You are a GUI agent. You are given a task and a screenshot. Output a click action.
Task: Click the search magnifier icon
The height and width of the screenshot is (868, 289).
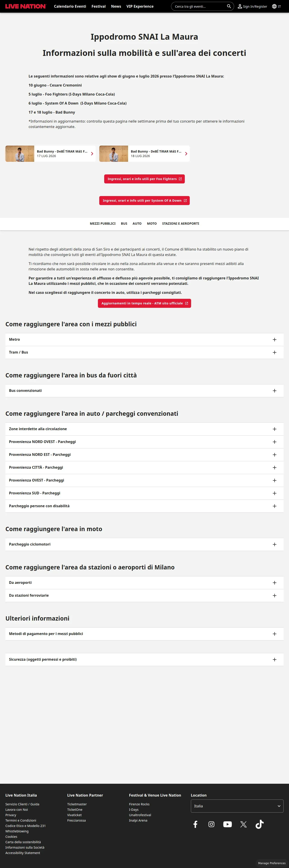pos(229,6)
